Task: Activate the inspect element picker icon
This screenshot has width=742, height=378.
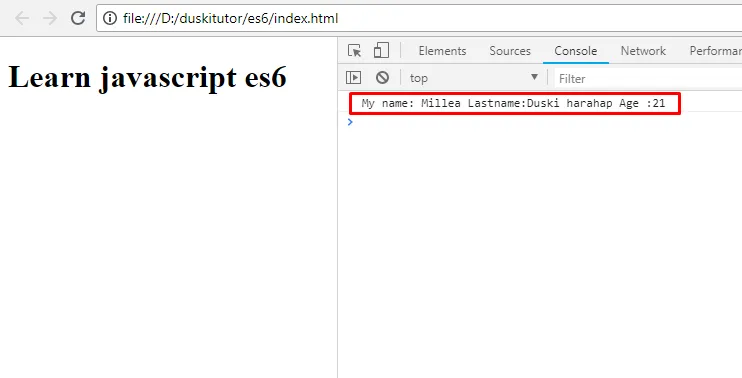Action: (x=354, y=51)
